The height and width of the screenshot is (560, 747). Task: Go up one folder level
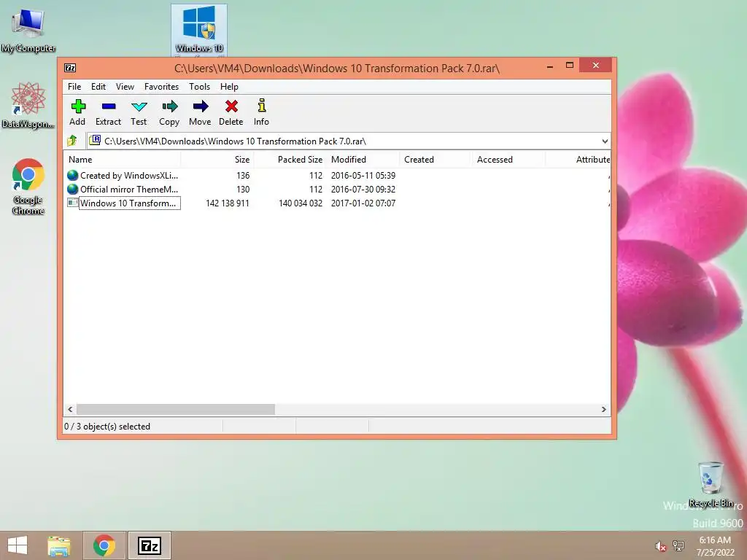tap(72, 141)
